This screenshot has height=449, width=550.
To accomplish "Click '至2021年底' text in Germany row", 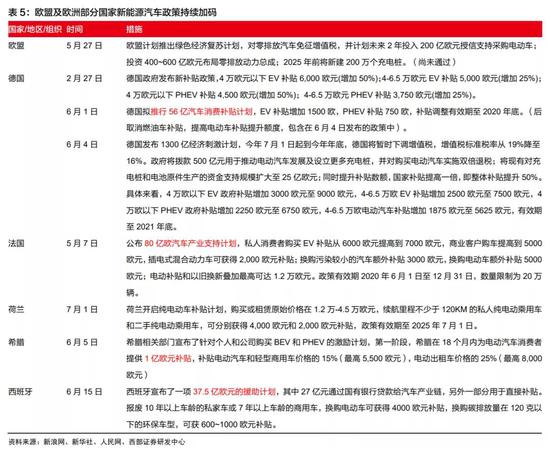I will [152, 227].
